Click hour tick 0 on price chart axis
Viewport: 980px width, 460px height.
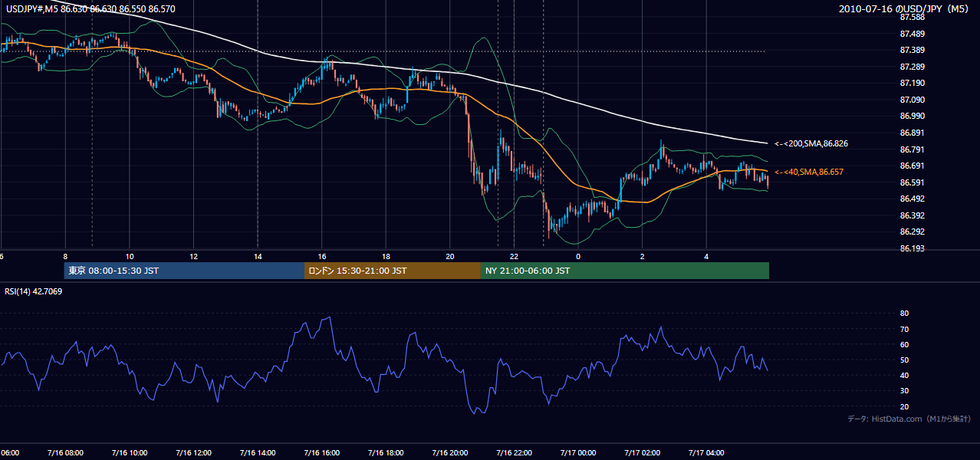coord(578,256)
